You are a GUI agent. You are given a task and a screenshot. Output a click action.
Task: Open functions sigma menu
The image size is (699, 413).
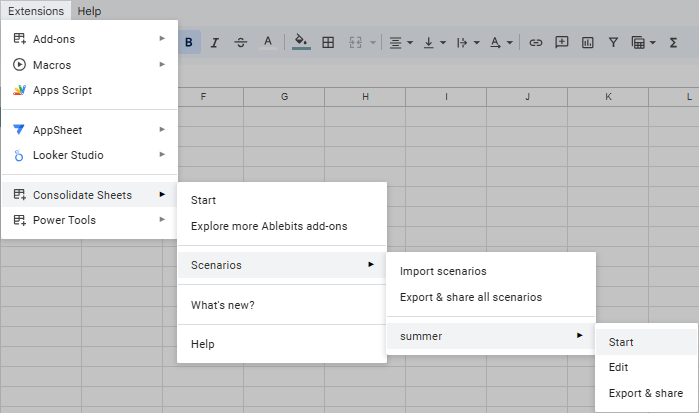pyautogui.click(x=674, y=42)
